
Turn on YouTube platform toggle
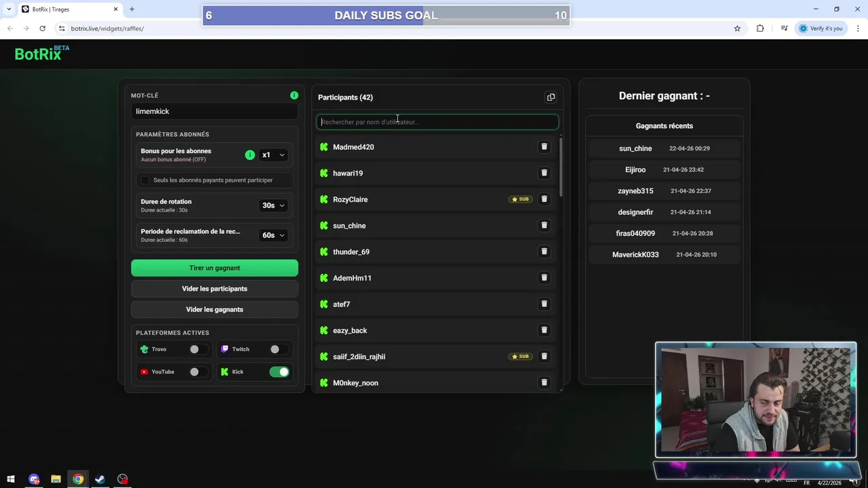coord(197,372)
